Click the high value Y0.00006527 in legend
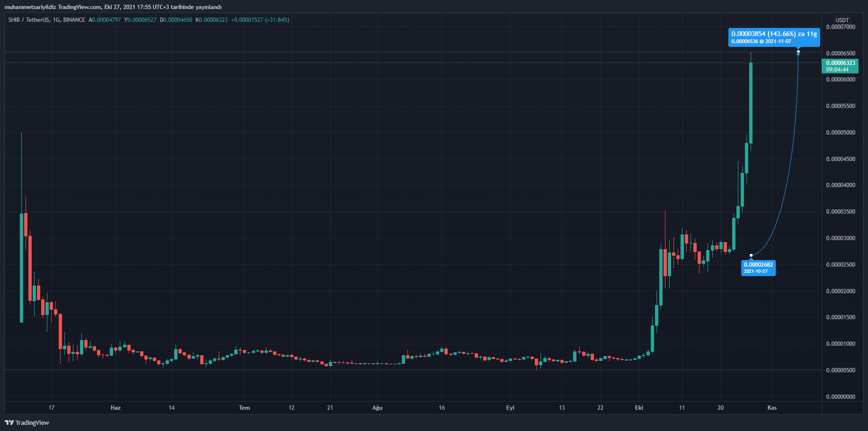 pos(140,20)
